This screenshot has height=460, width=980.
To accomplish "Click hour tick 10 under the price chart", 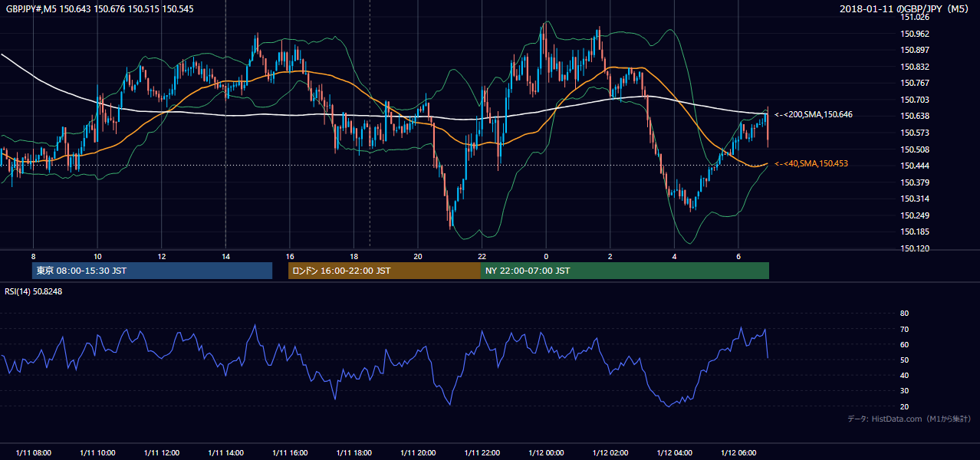I will [97, 256].
